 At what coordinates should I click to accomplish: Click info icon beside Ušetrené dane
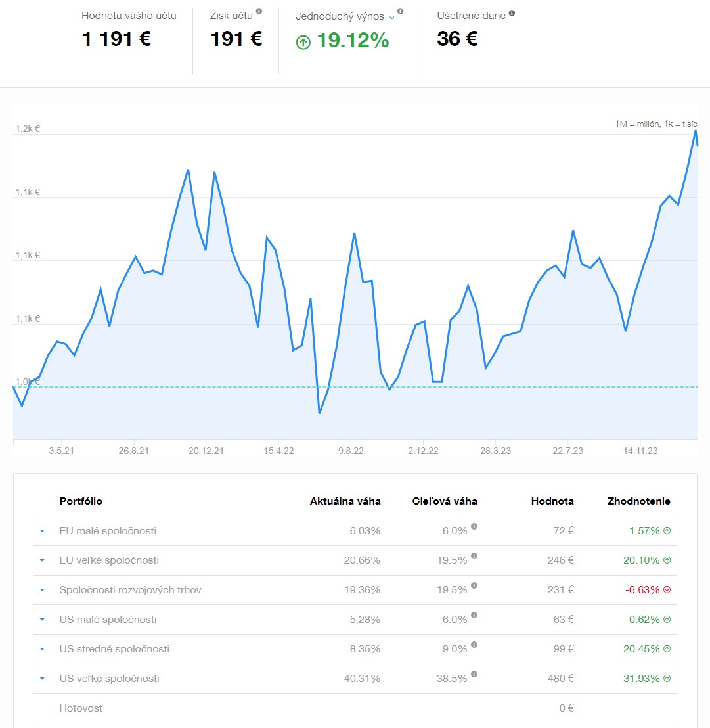(512, 13)
